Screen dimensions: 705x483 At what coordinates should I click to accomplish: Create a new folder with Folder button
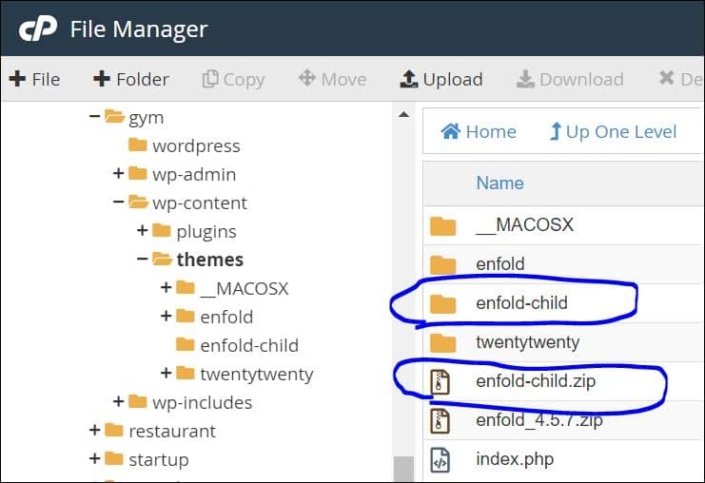click(131, 79)
